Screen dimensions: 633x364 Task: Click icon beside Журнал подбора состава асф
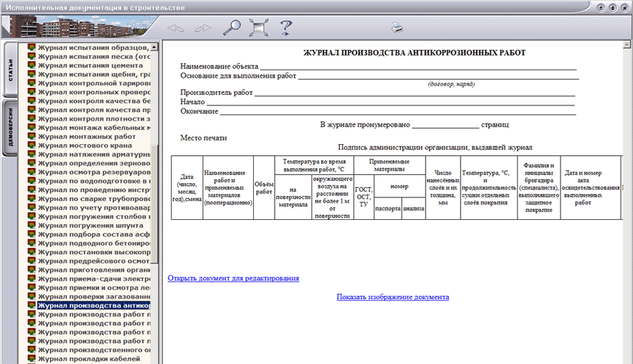click(x=32, y=234)
